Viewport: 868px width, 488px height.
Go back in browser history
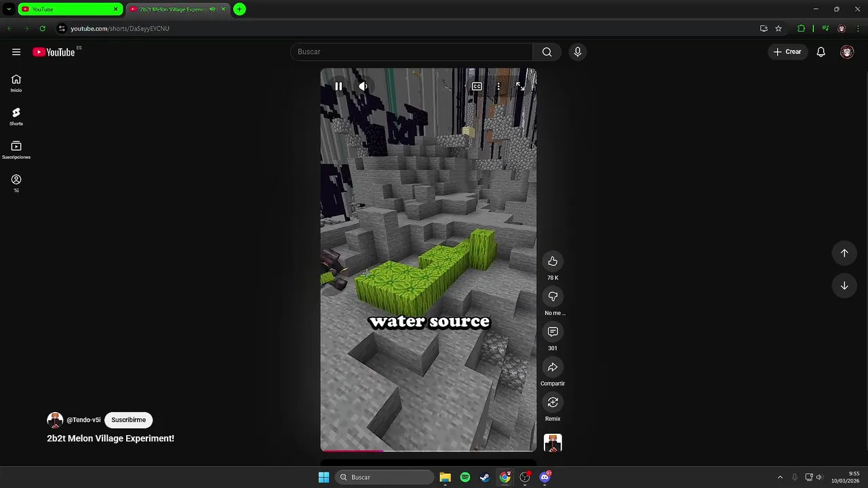(9, 28)
